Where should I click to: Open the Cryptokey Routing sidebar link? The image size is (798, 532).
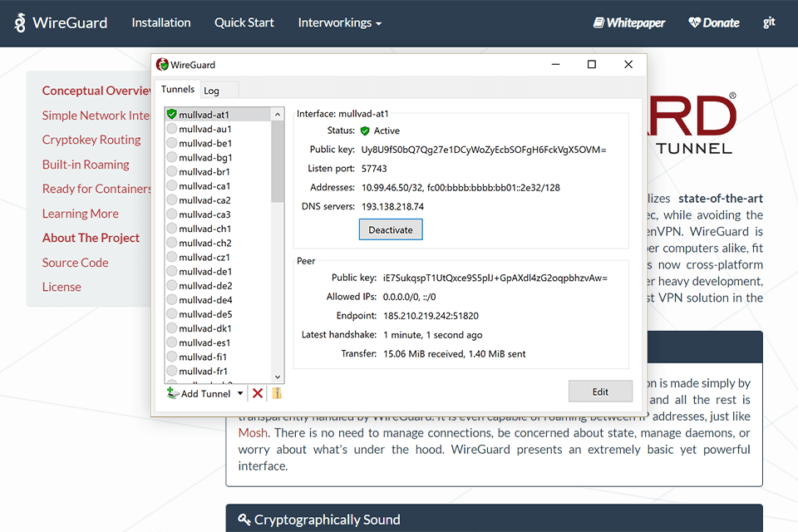point(91,140)
